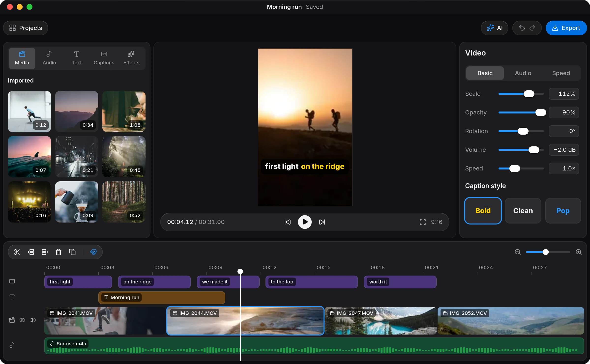Select the 'worth it' caption clip
590x364 pixels.
[x=400, y=282]
